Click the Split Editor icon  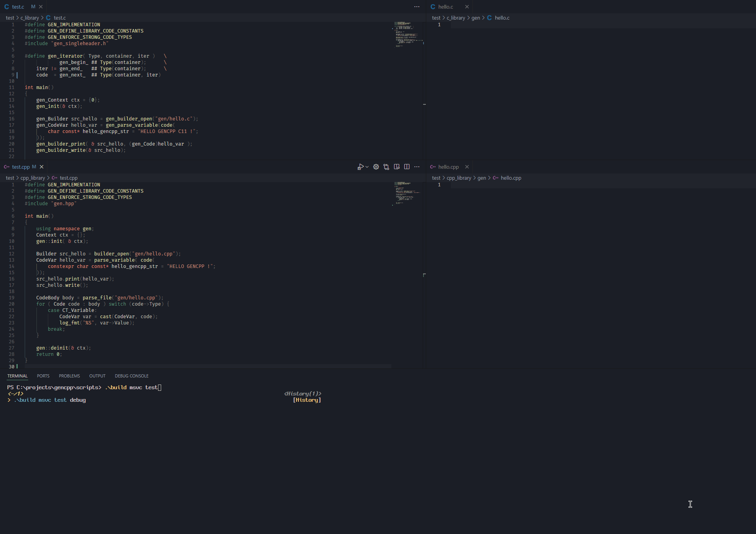coord(407,167)
